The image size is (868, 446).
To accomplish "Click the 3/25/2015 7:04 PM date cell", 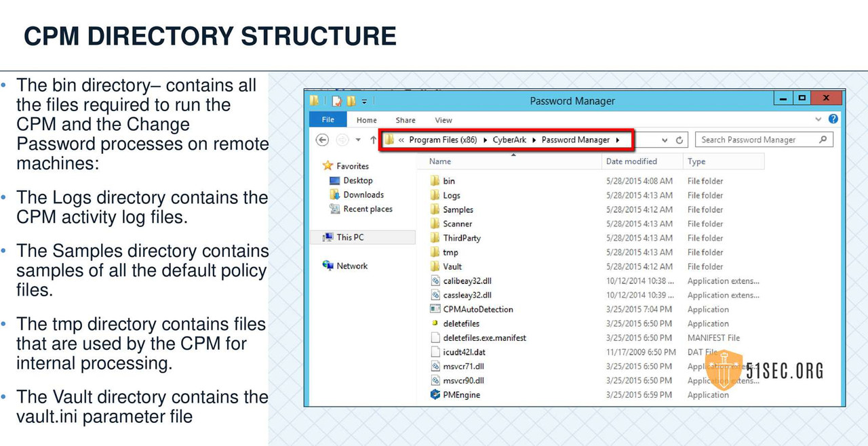I will click(639, 309).
